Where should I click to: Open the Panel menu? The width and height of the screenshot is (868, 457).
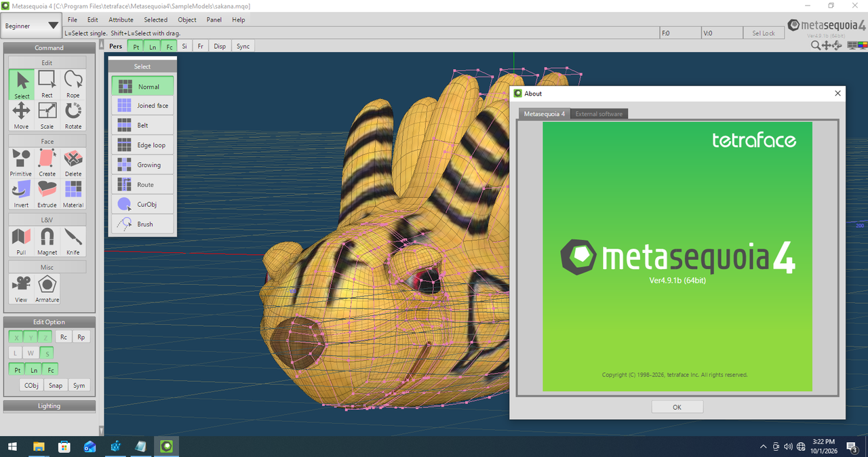[x=214, y=20]
